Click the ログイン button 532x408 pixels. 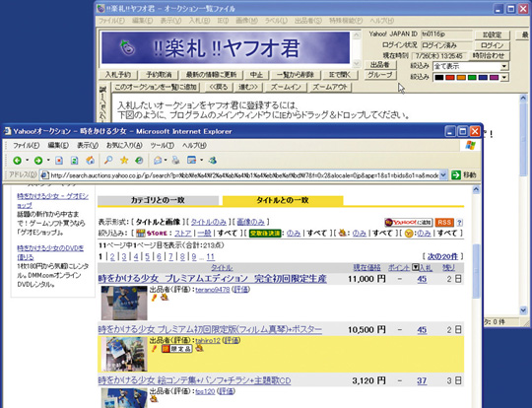point(492,45)
